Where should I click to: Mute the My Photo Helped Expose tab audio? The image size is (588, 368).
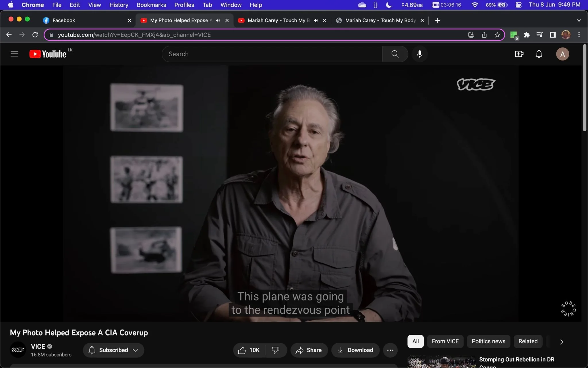218,20
